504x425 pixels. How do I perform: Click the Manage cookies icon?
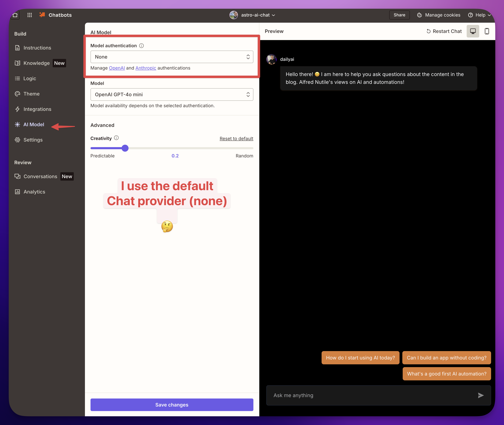[419, 15]
